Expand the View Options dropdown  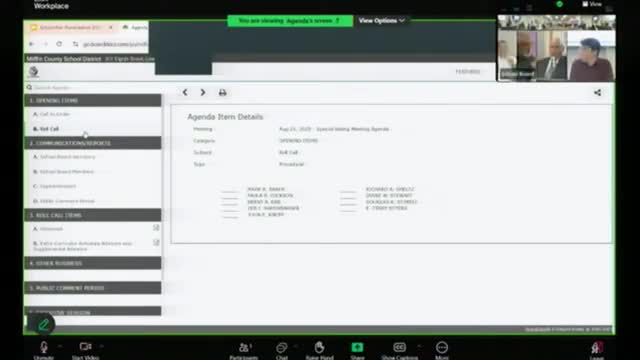[x=382, y=20]
